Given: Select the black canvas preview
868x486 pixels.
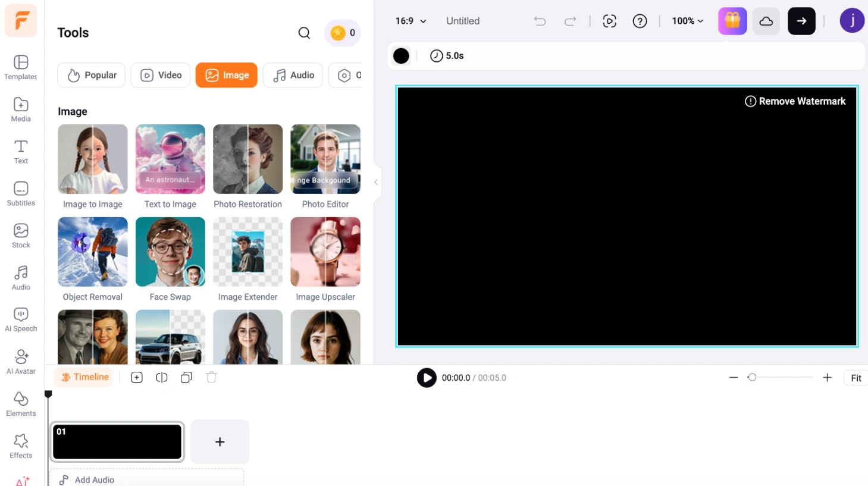Looking at the screenshot, I should (x=626, y=216).
